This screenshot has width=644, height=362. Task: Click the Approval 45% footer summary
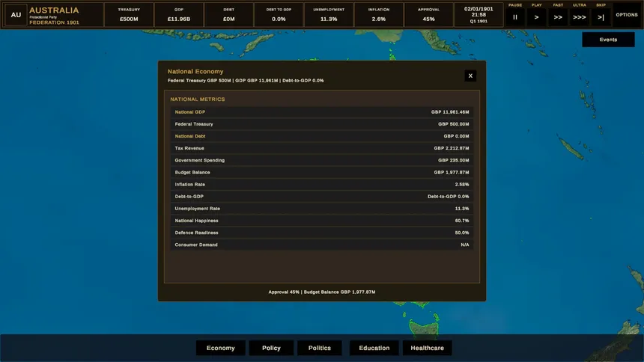pos(321,292)
